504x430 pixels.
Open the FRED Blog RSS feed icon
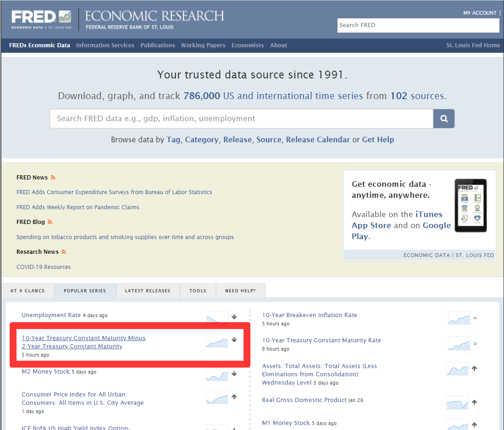coord(50,222)
